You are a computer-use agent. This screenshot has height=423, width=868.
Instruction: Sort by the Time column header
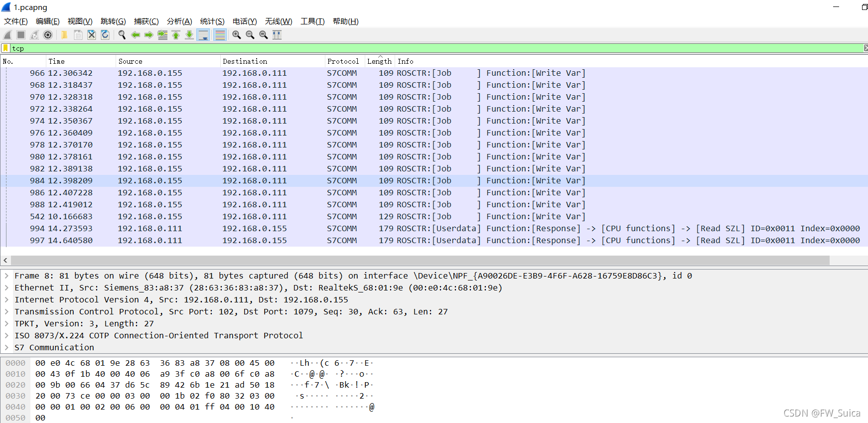pyautogui.click(x=81, y=61)
